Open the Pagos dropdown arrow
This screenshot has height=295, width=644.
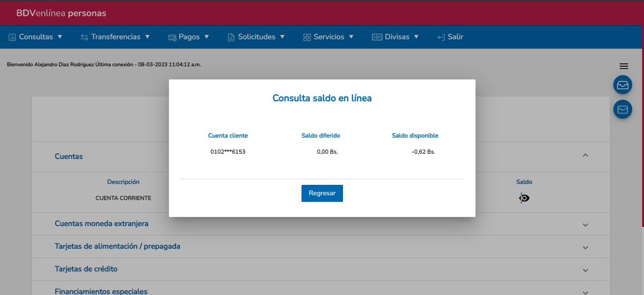[207, 37]
